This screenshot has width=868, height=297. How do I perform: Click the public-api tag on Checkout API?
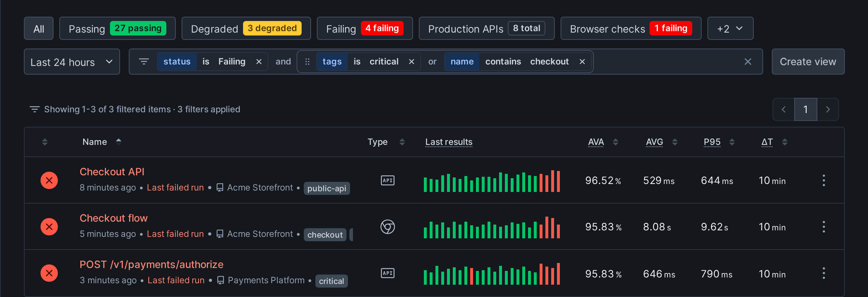click(x=327, y=188)
